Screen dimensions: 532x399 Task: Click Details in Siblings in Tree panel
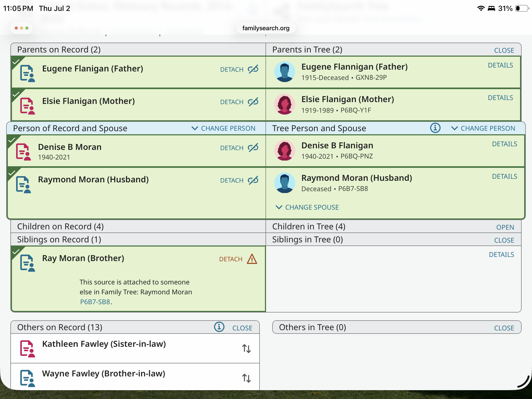pyautogui.click(x=501, y=255)
